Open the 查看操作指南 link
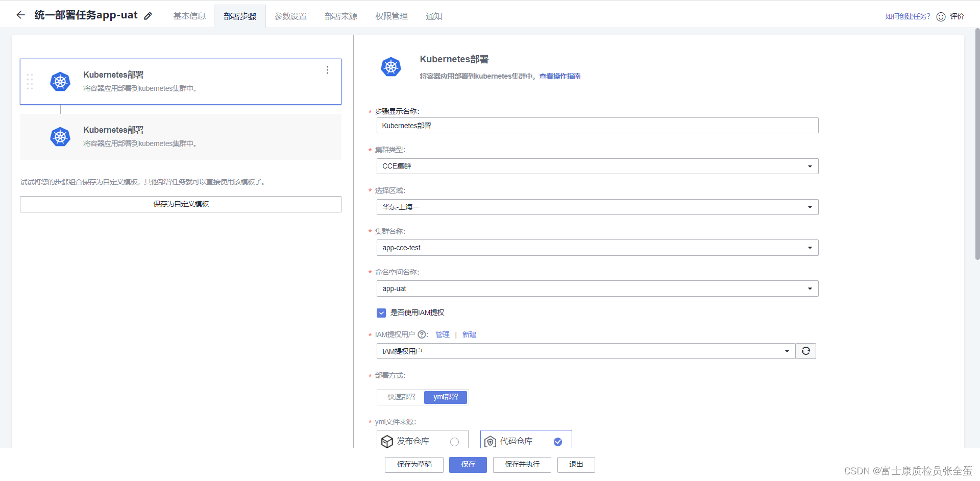This screenshot has height=481, width=980. (x=560, y=77)
